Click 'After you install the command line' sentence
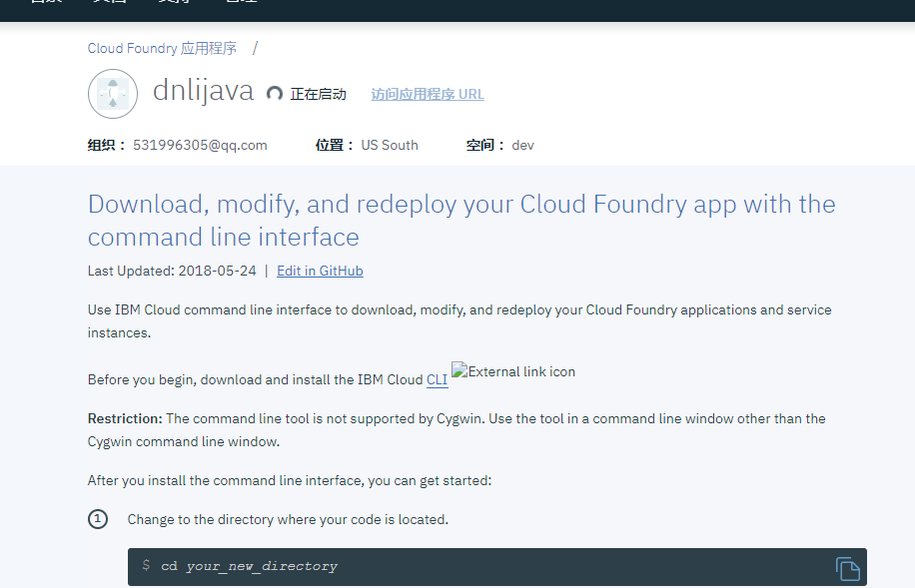Screen dimensions: 915x588 [x=290, y=480]
